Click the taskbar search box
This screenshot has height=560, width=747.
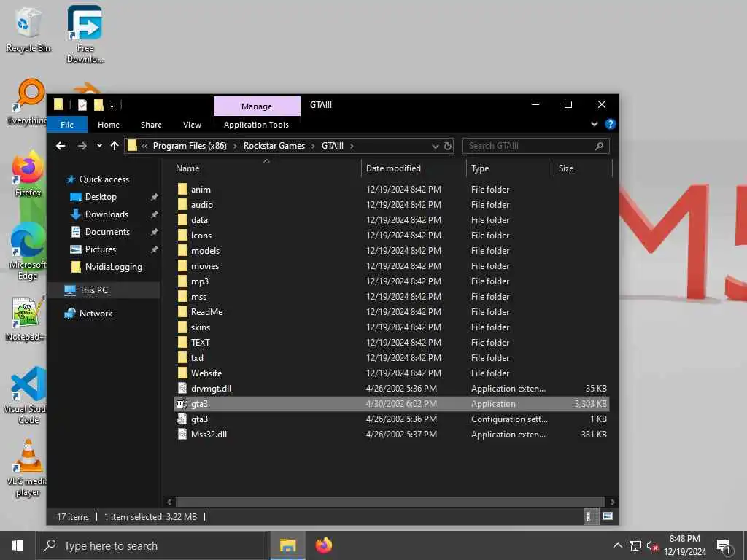(152, 545)
